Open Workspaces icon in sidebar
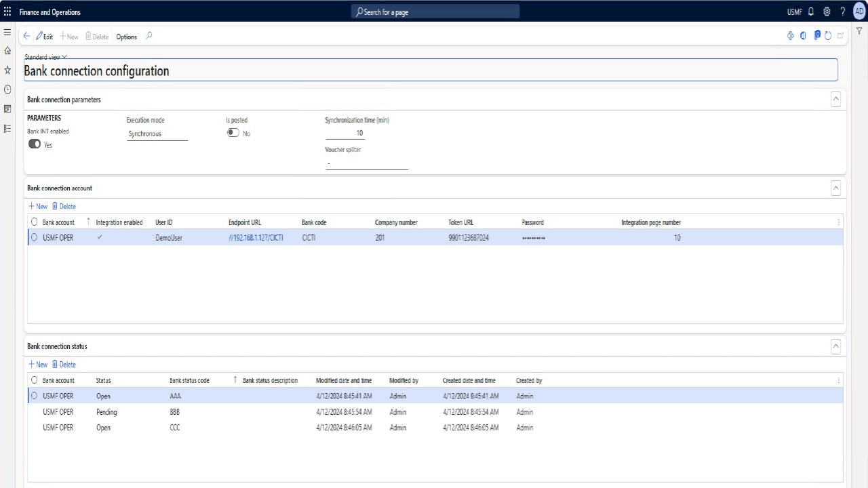This screenshot has height=488, width=868. (x=7, y=108)
